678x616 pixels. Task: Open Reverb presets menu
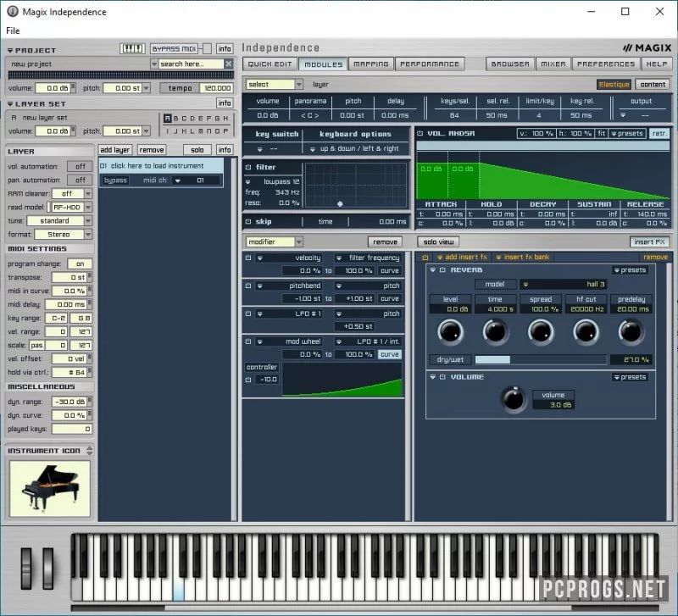coord(630,269)
